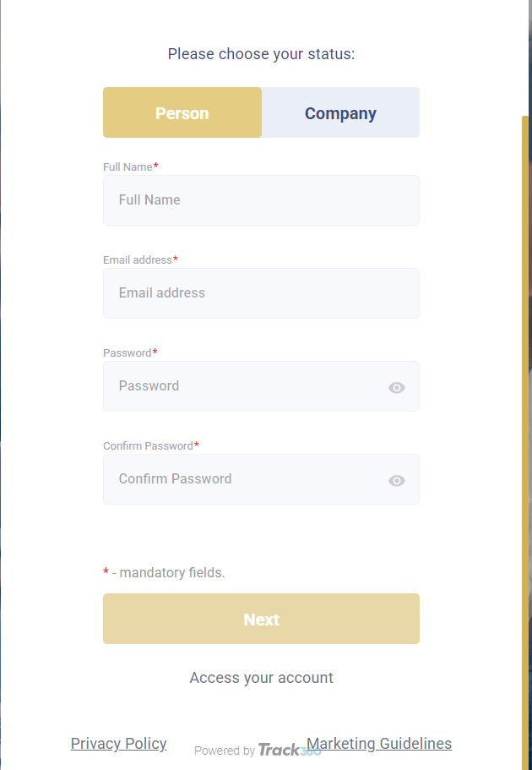This screenshot has height=770, width=532.
Task: Click into the Full Name input field
Action: 261,200
